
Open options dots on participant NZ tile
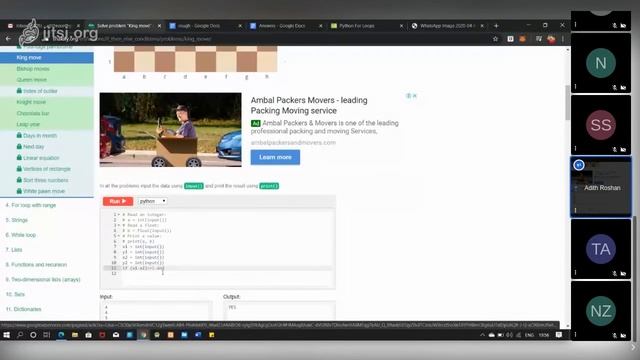pos(576,335)
